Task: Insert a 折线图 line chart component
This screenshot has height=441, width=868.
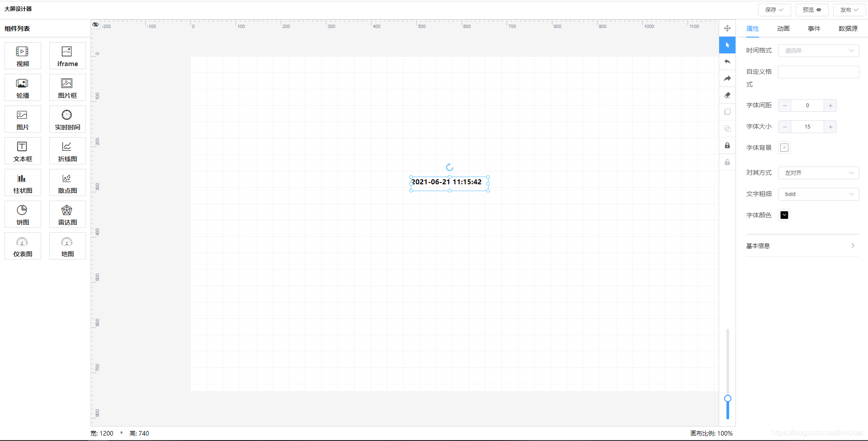Action: (67, 151)
